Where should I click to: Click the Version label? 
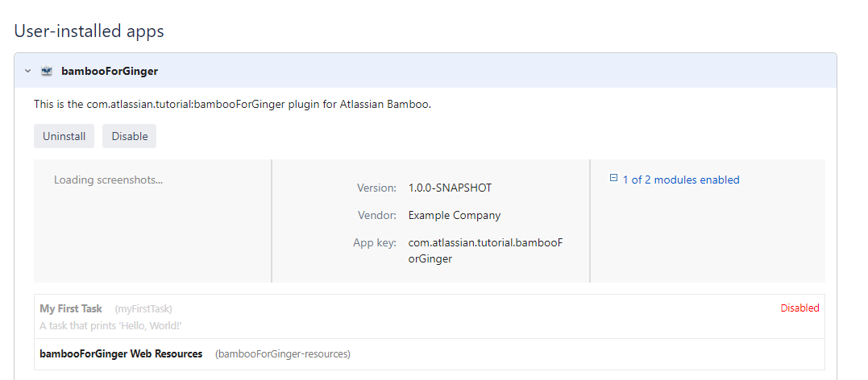pyautogui.click(x=376, y=188)
